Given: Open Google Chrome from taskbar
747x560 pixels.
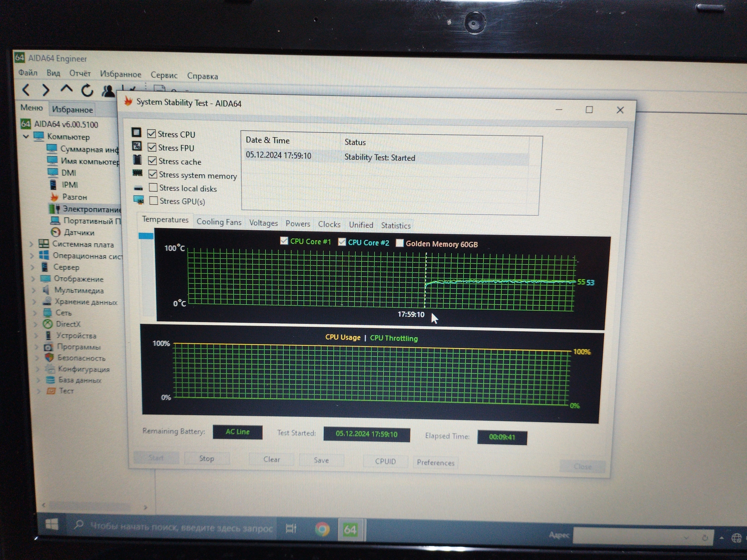Looking at the screenshot, I should point(322,529).
